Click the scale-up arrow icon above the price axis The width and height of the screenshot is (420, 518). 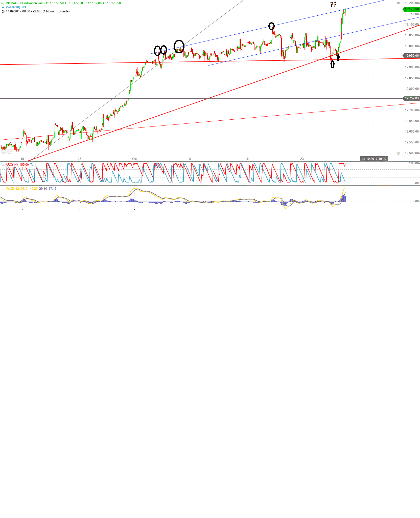398,3
